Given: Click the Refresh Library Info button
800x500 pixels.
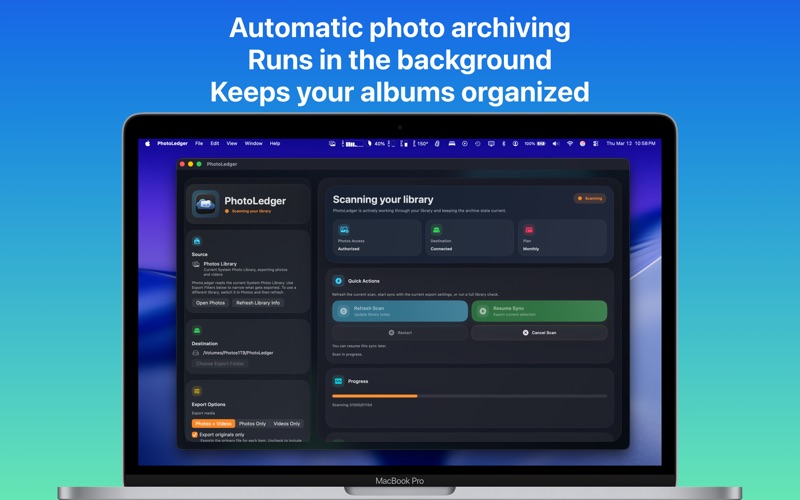Looking at the screenshot, I should coord(258,303).
